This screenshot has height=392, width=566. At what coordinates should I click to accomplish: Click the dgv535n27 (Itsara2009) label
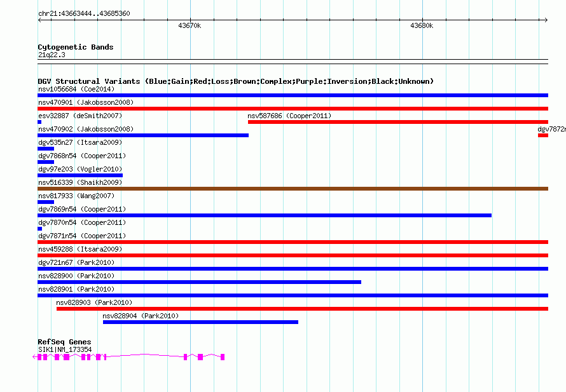(80, 142)
